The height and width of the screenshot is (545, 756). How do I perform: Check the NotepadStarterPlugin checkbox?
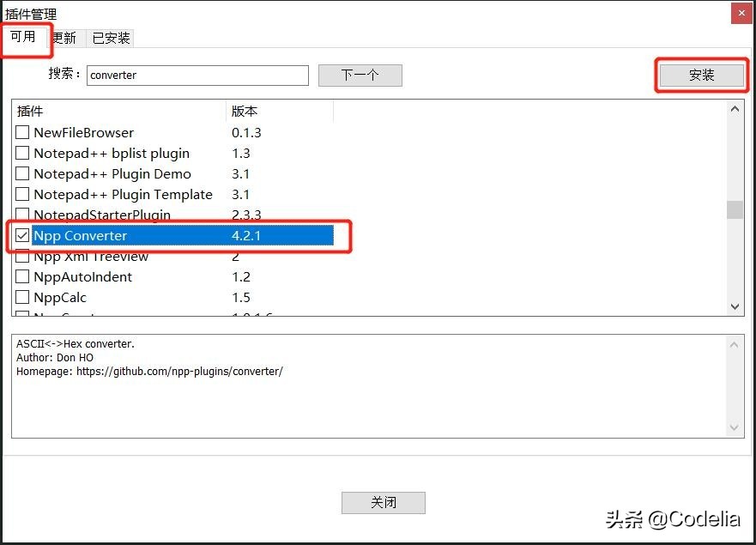(x=22, y=215)
